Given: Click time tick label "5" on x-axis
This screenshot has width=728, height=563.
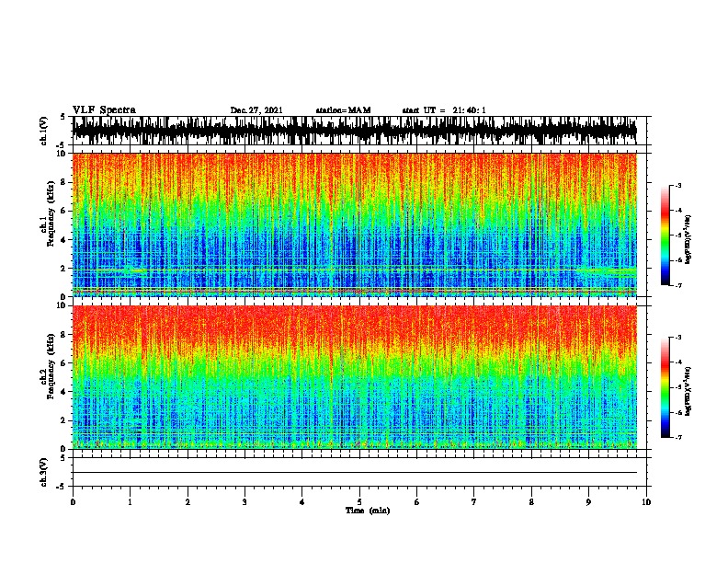Looking at the screenshot, I should click(x=359, y=502).
